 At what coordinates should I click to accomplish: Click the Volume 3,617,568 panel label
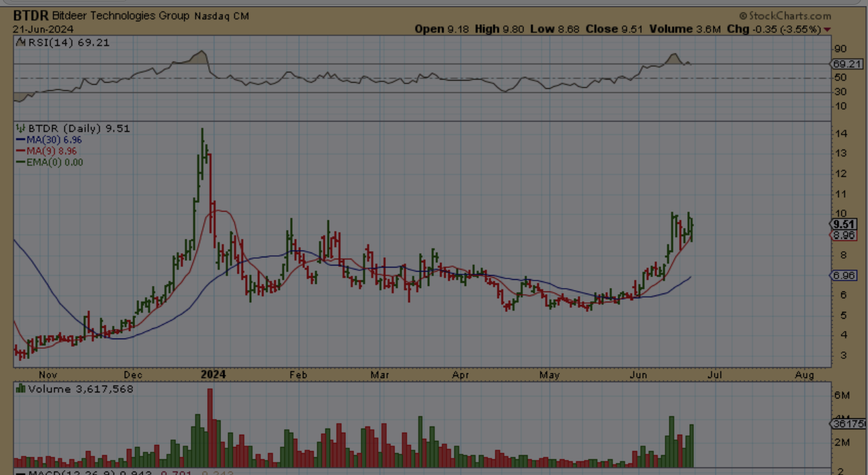(81, 389)
